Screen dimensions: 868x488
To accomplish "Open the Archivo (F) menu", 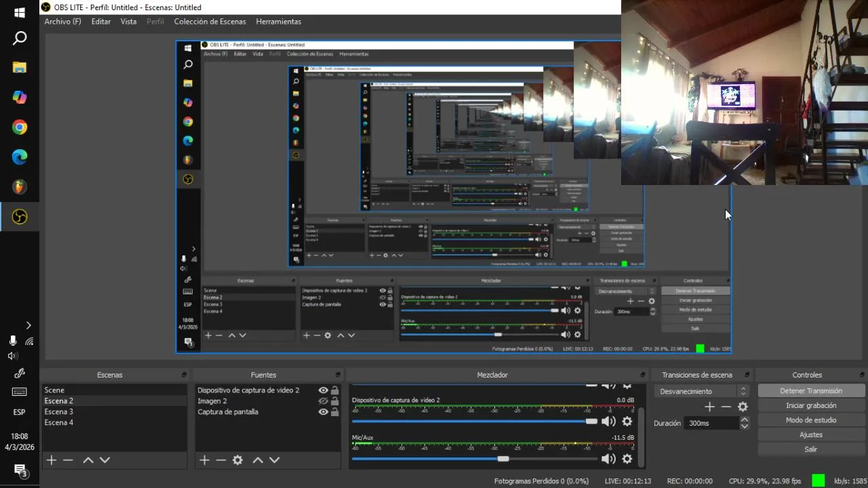I will [62, 22].
